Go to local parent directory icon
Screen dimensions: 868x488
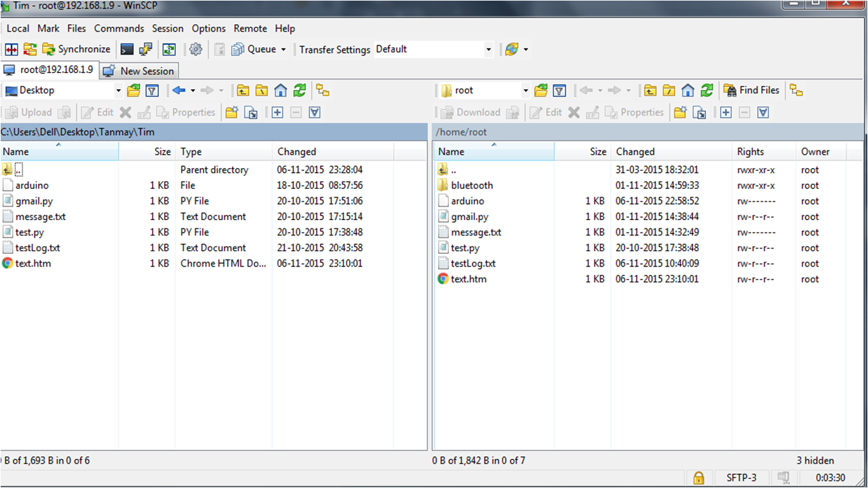pyautogui.click(x=243, y=90)
